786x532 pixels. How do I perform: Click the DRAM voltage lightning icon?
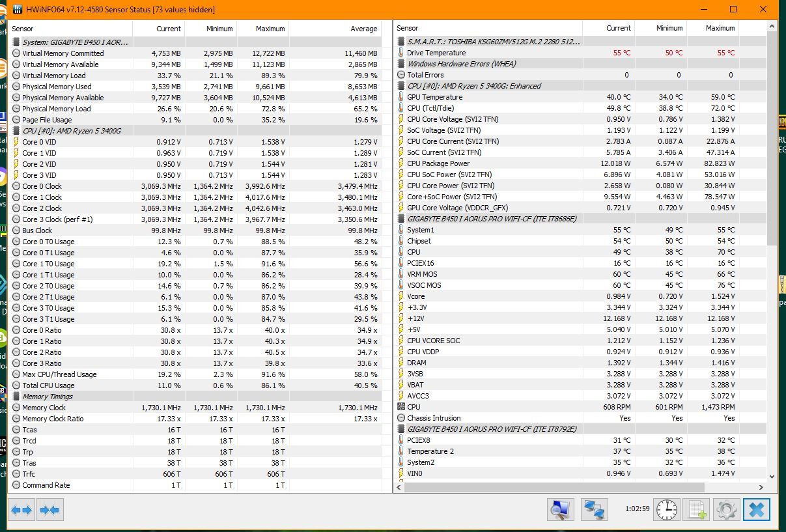(x=401, y=363)
